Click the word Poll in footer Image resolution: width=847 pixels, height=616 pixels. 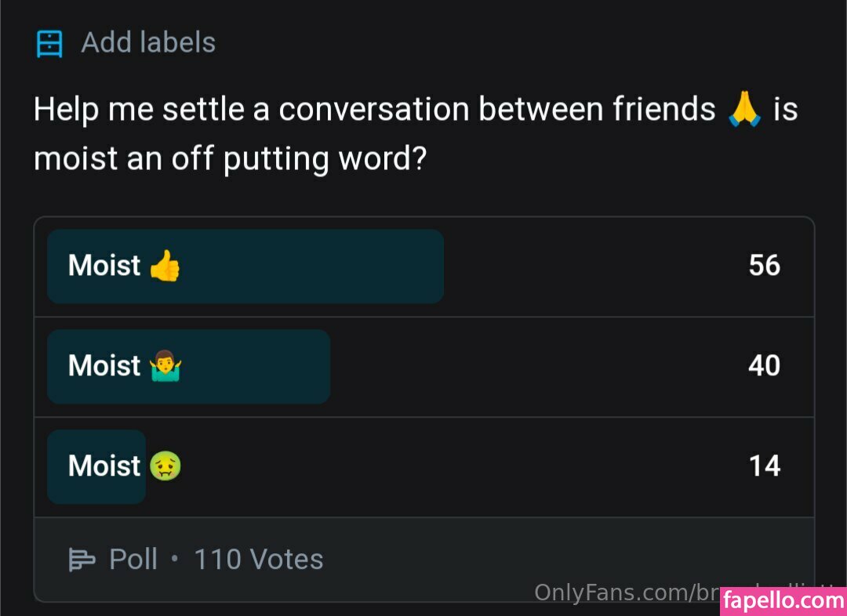click(133, 560)
